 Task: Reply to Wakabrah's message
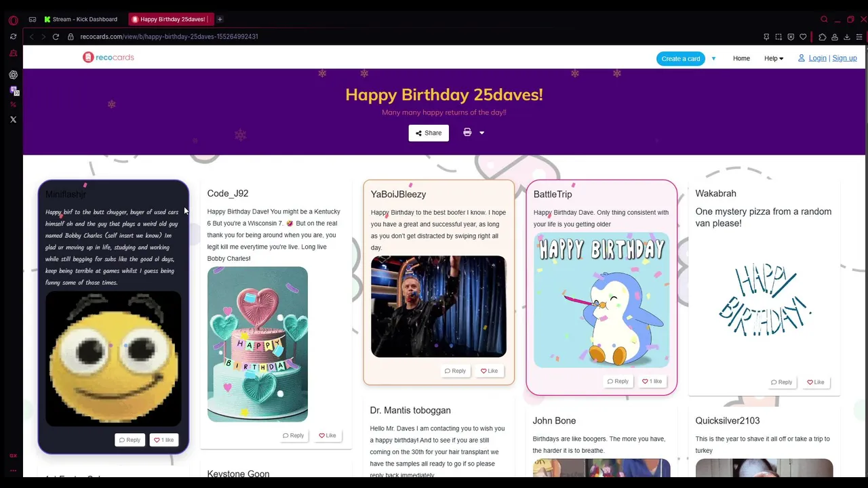tap(781, 382)
